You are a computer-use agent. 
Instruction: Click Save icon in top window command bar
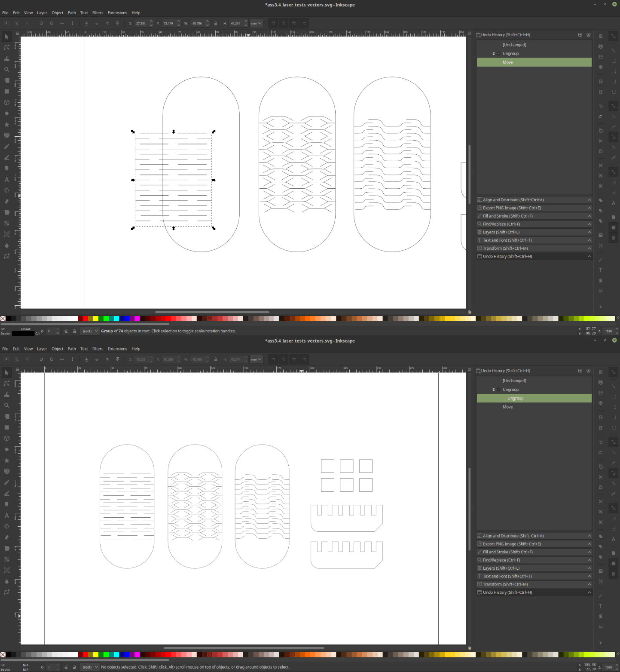coord(601,57)
